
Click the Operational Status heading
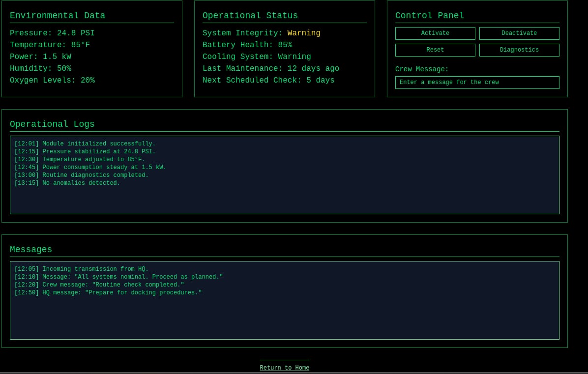click(250, 16)
